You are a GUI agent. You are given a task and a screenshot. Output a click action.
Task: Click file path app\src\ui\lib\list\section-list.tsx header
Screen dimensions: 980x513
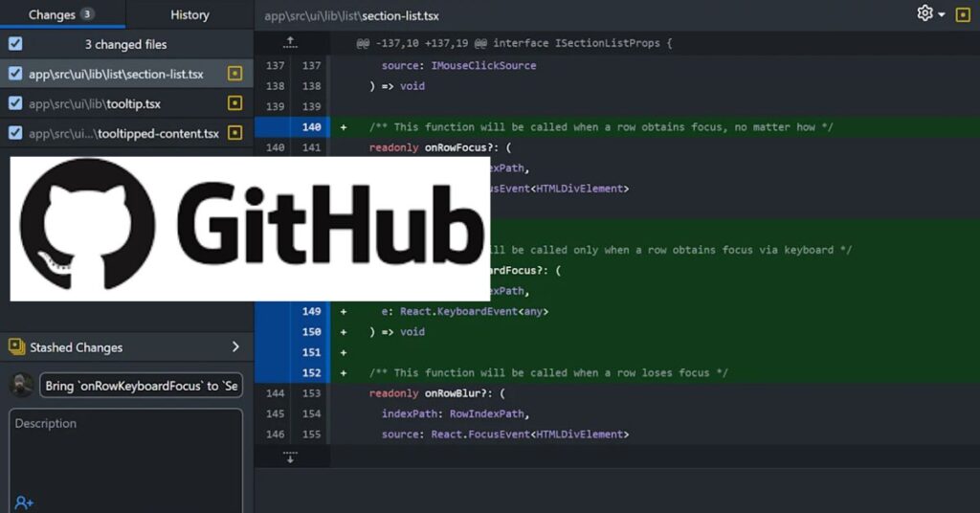(x=351, y=15)
